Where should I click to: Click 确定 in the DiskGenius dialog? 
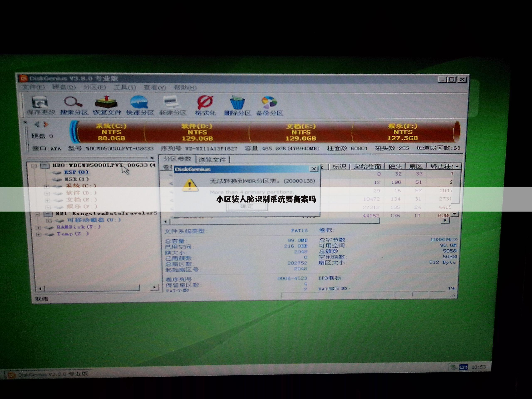[x=247, y=206]
